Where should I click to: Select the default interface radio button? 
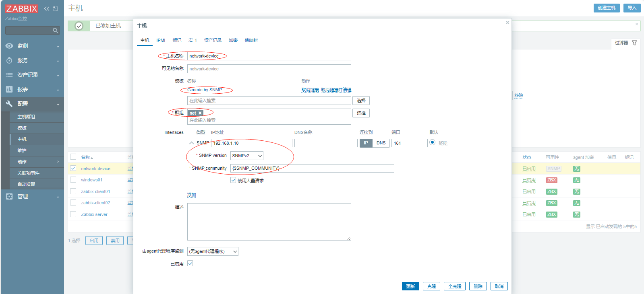pos(432,142)
